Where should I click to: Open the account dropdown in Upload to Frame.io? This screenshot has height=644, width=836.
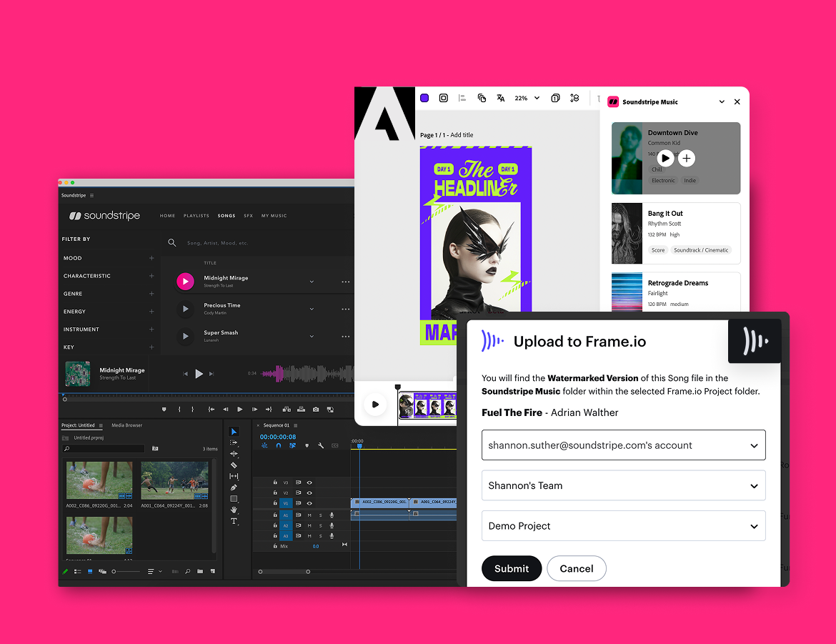click(623, 445)
